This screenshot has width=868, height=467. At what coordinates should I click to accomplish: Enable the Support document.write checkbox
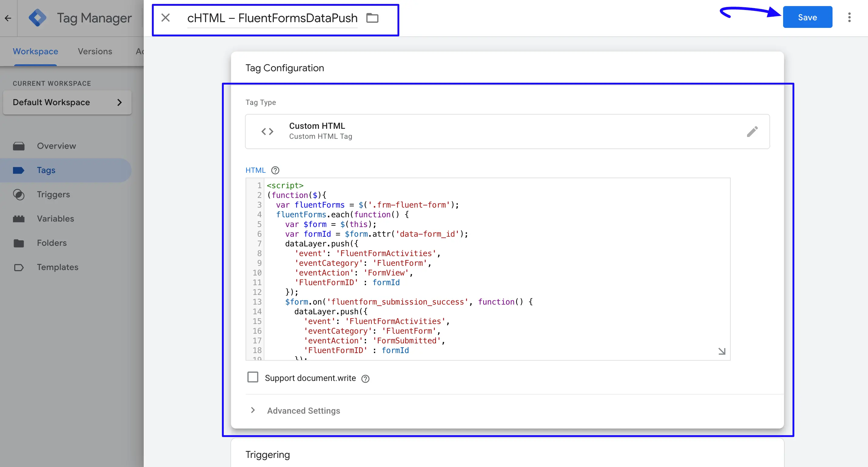click(253, 377)
